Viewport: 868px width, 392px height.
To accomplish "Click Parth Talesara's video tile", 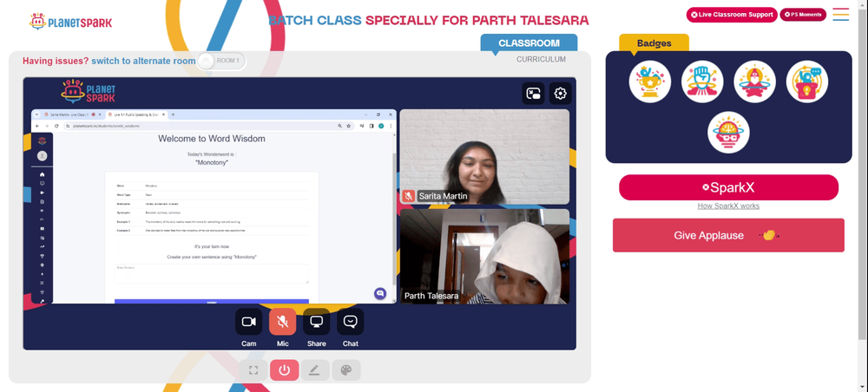I will click(x=484, y=257).
